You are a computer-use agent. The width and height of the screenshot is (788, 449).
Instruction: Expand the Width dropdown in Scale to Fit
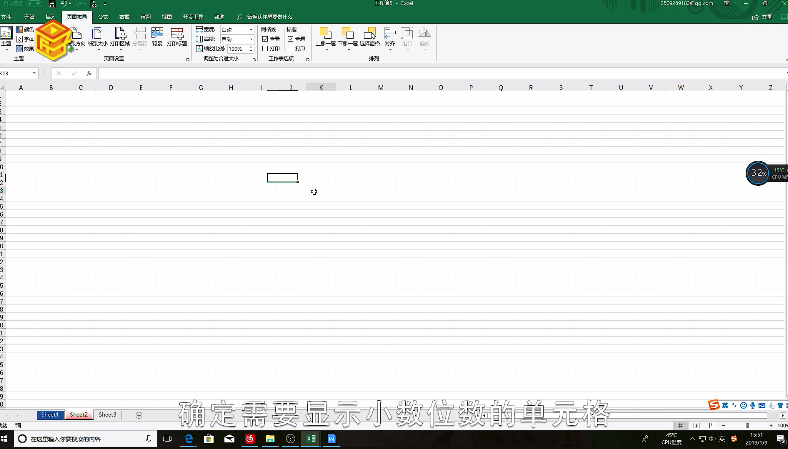click(x=249, y=30)
